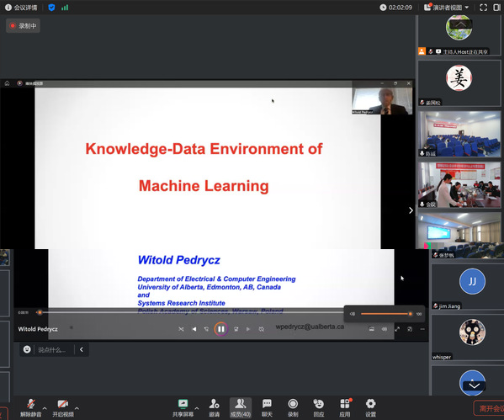Open the player's more options ellipsis
This screenshot has width=504, height=420.
coord(422,329)
